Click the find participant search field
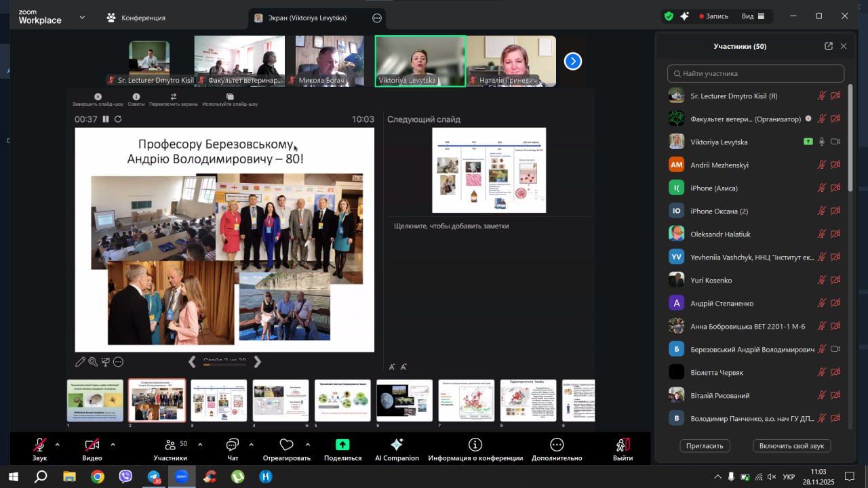This screenshot has width=868, height=488. pos(755,73)
